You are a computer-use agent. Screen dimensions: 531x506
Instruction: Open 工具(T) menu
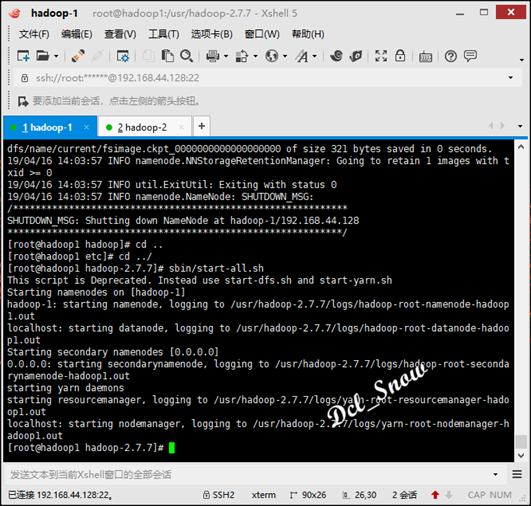pyautogui.click(x=164, y=34)
